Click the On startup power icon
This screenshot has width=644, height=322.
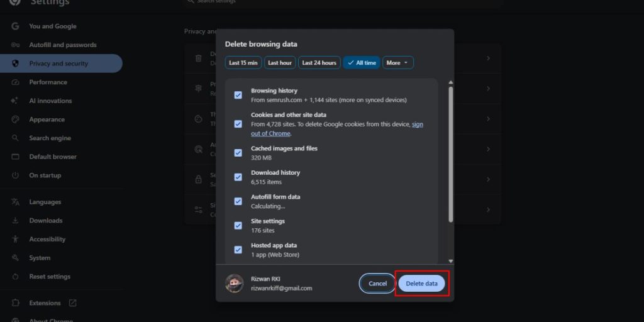coord(15,175)
